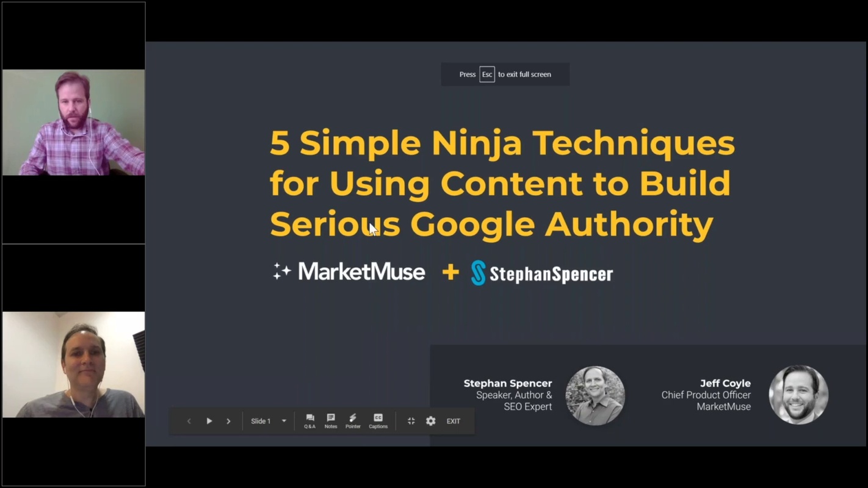Dismiss the Press Esc notification banner
Viewport: 868px width, 488px height.
point(505,74)
